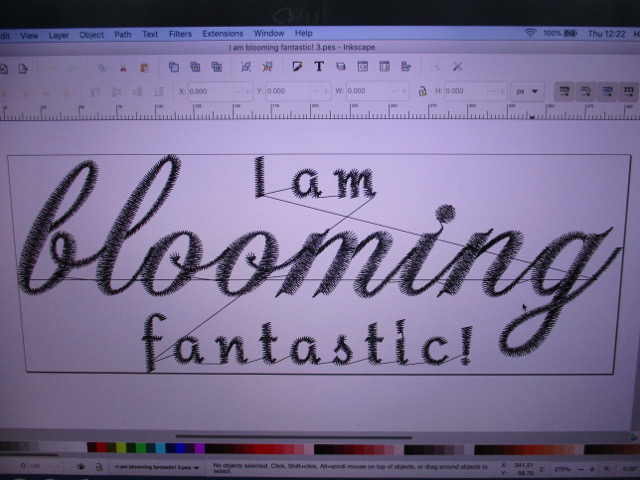Open the Help menu
Image resolution: width=640 pixels, height=480 pixels.
click(x=303, y=33)
